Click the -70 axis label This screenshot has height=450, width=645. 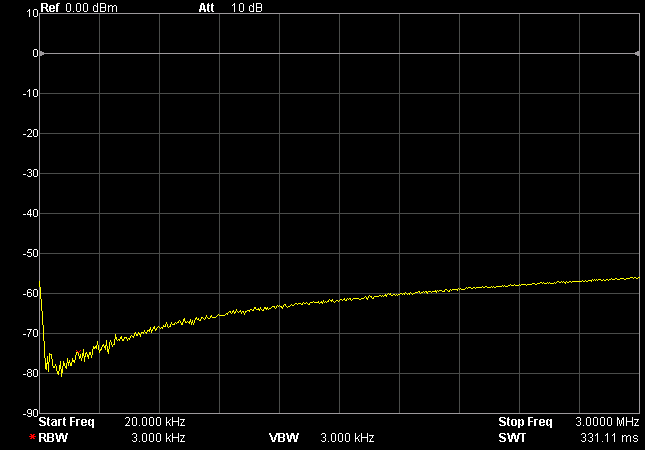(x=30, y=333)
